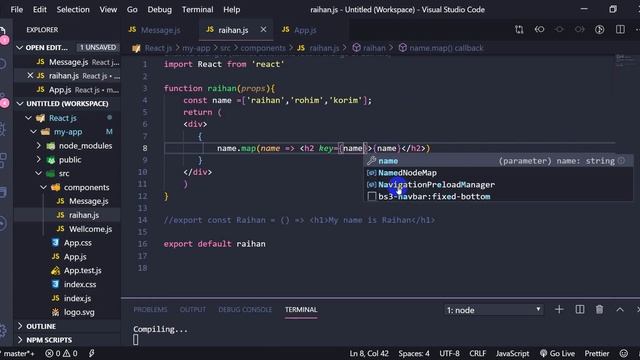Close raihan.js in Open Editors list
This screenshot has width=640, height=360.
pos(30,76)
